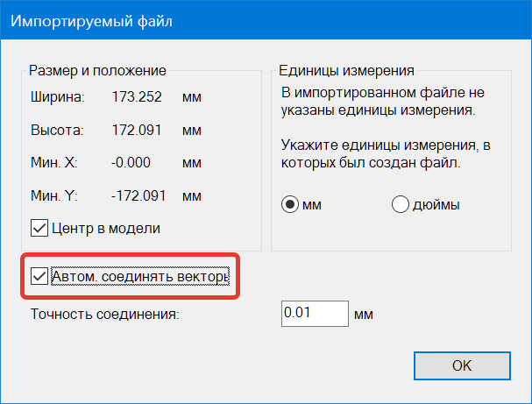Choose the "дюймы" units option

[401, 204]
